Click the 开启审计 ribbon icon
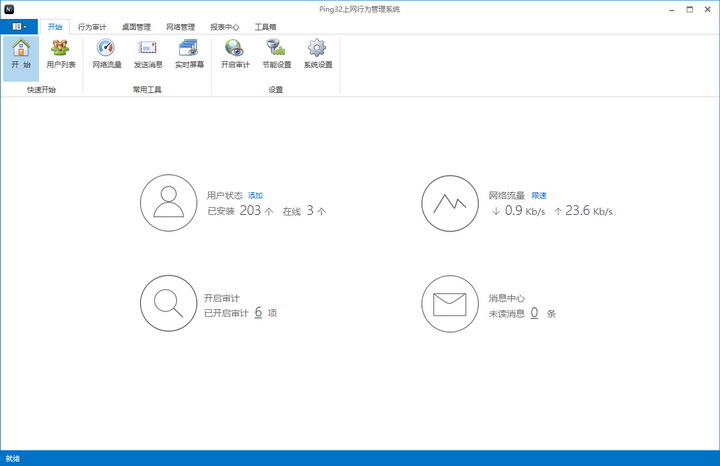The image size is (720, 466). point(235,54)
